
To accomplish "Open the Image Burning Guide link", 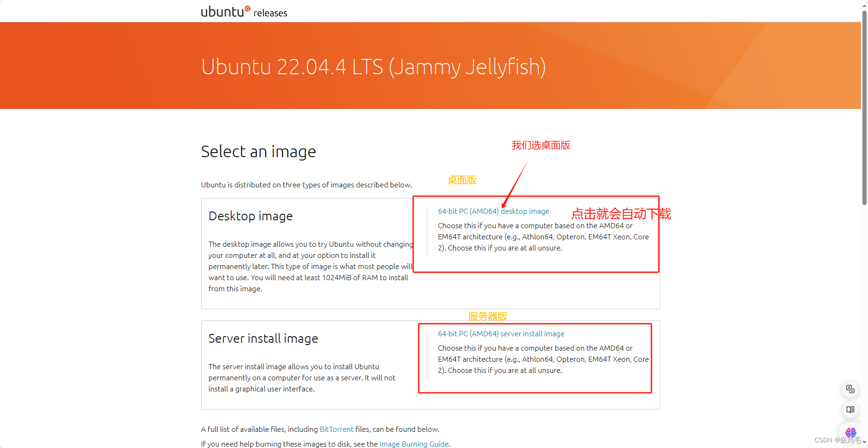I will 414,444.
